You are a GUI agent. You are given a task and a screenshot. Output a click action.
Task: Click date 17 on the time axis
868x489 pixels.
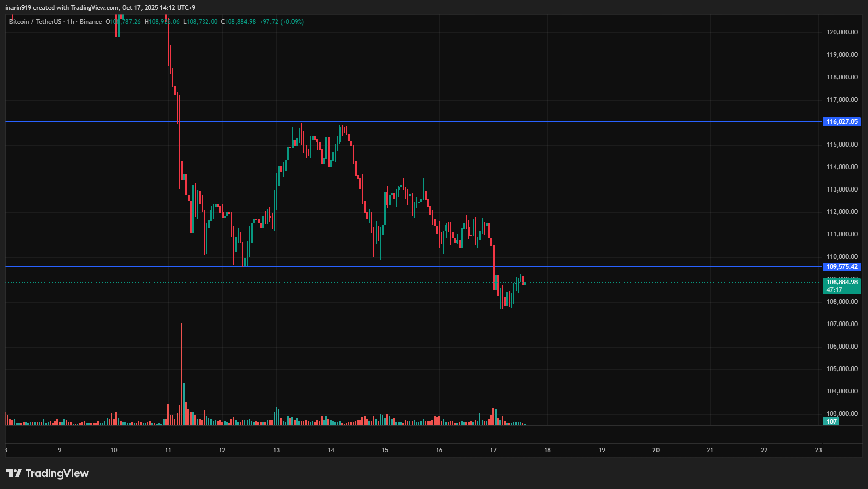493,450
